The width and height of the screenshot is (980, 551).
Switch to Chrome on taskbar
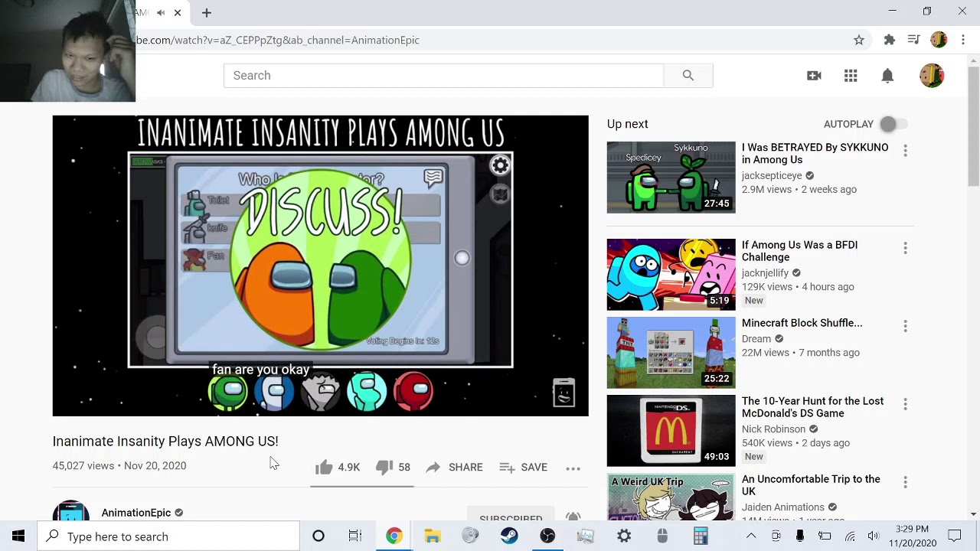[394, 536]
